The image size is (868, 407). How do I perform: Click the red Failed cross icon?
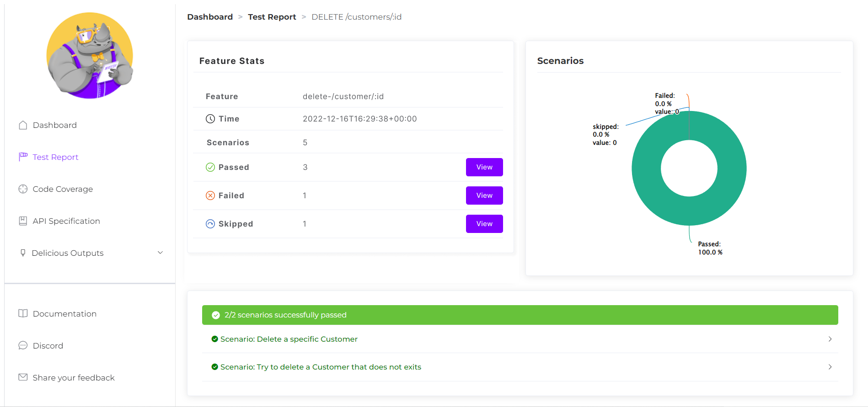[x=210, y=196]
